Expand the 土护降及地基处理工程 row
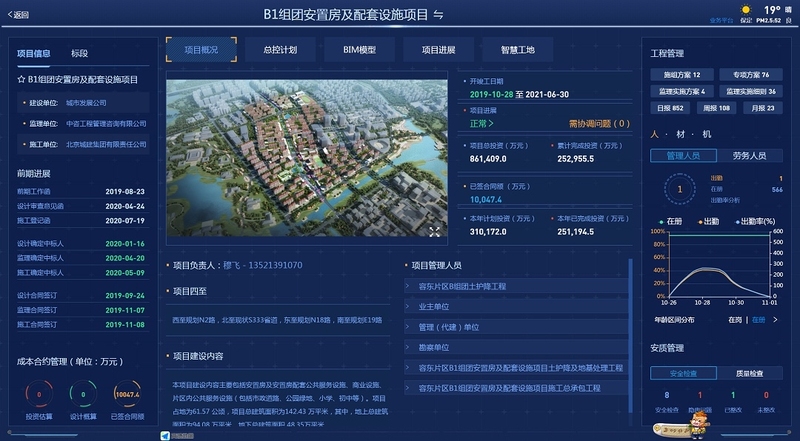The height and width of the screenshot is (441, 800). [x=516, y=368]
